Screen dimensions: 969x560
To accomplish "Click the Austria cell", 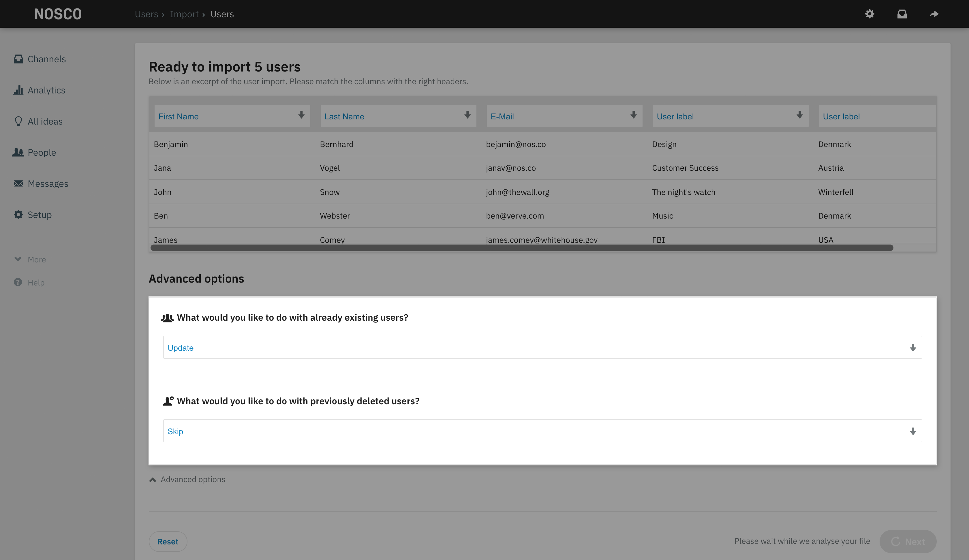I will [x=831, y=168].
